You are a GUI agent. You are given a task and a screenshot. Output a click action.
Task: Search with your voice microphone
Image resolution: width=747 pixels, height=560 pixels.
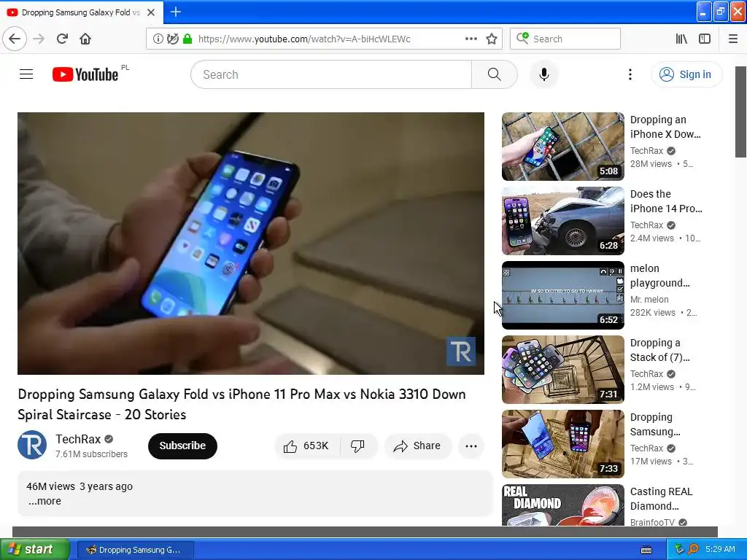(544, 74)
